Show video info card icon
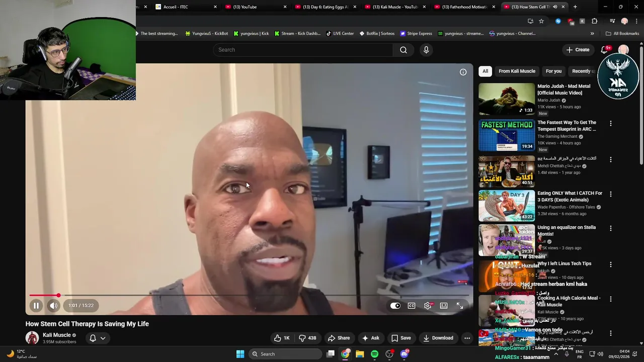Image resolution: width=644 pixels, height=362 pixels. click(463, 72)
